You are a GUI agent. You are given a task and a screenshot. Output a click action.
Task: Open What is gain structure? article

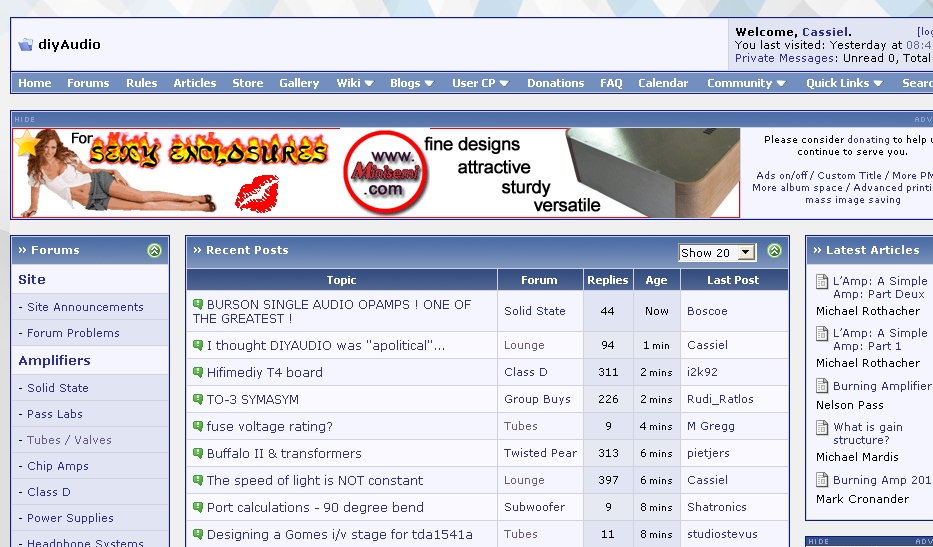(868, 433)
